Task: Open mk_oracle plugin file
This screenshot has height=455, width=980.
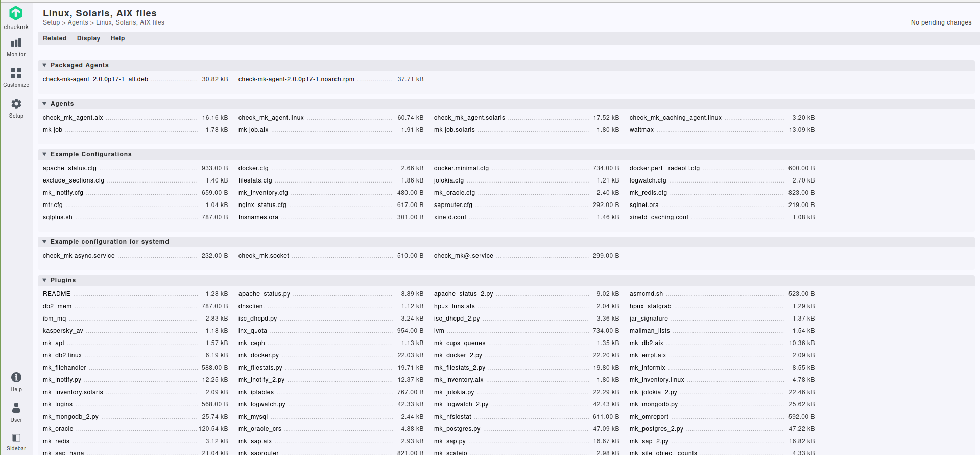Action: click(x=58, y=429)
